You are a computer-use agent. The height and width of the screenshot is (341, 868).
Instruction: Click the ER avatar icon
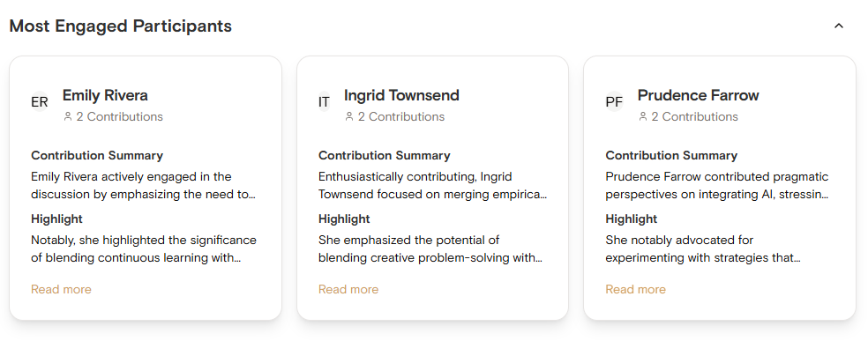click(x=40, y=101)
